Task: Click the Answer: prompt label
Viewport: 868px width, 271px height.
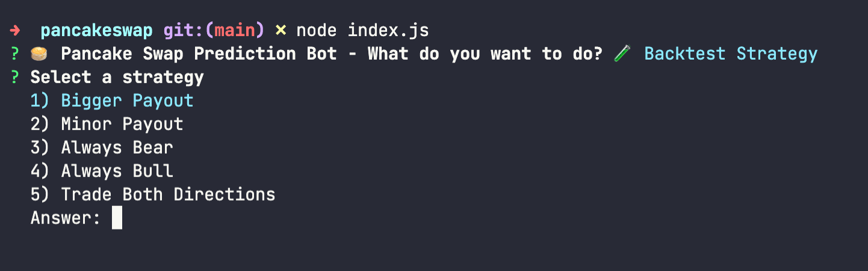Action: [66, 218]
